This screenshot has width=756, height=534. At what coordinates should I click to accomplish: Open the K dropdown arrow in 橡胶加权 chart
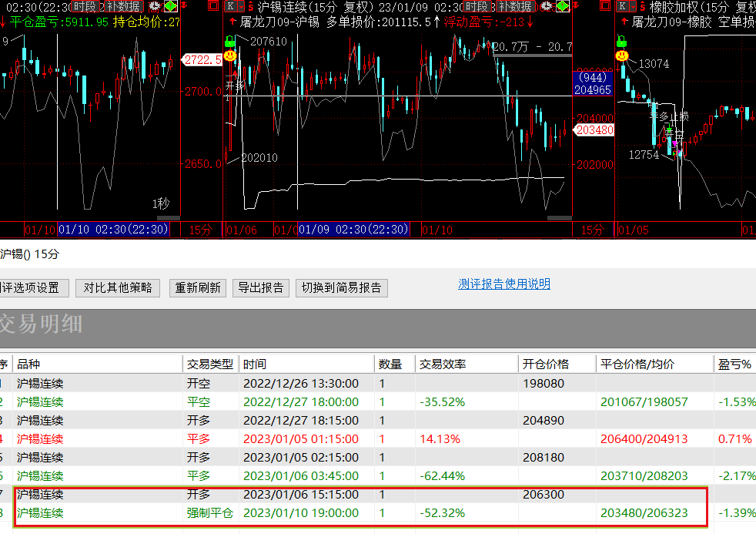click(632, 6)
